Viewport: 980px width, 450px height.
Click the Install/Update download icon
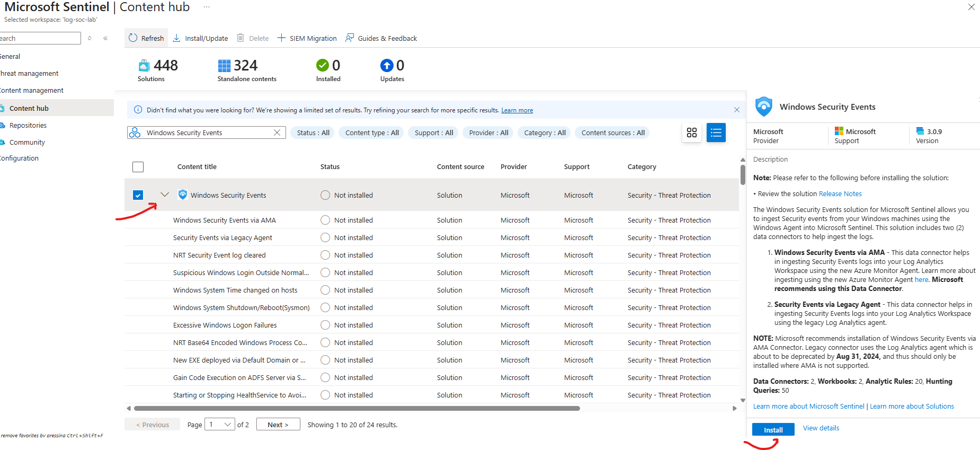177,38
